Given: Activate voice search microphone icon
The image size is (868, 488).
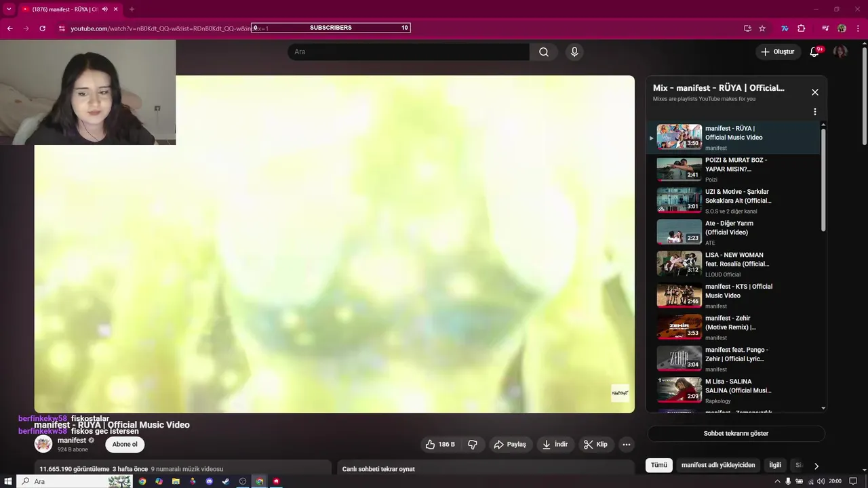Looking at the screenshot, I should (x=574, y=52).
